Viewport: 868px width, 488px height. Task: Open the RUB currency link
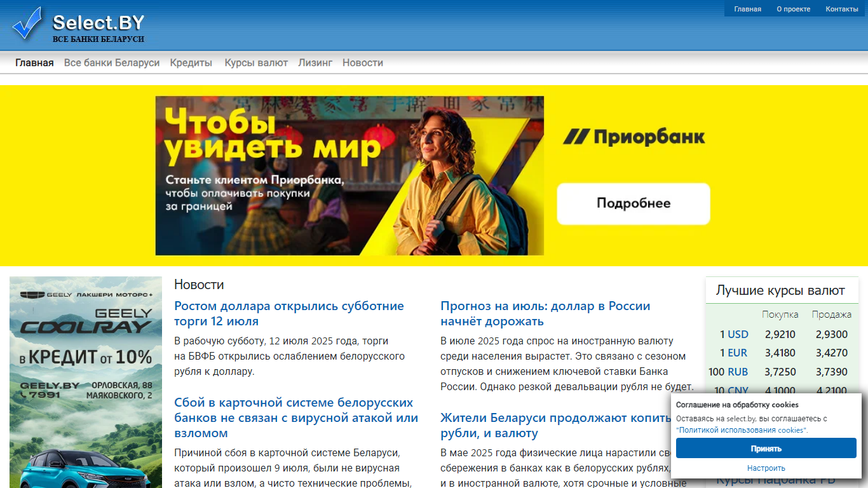tap(738, 372)
